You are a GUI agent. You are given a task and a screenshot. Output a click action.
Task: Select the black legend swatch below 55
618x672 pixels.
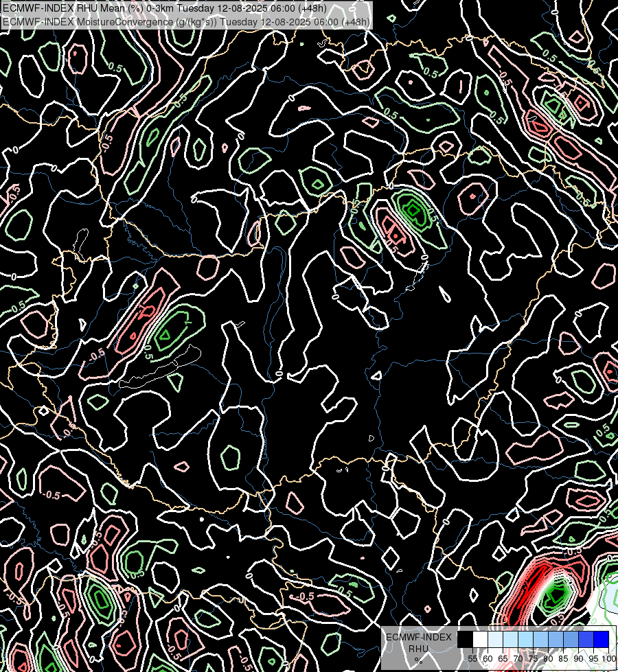tap(465, 639)
